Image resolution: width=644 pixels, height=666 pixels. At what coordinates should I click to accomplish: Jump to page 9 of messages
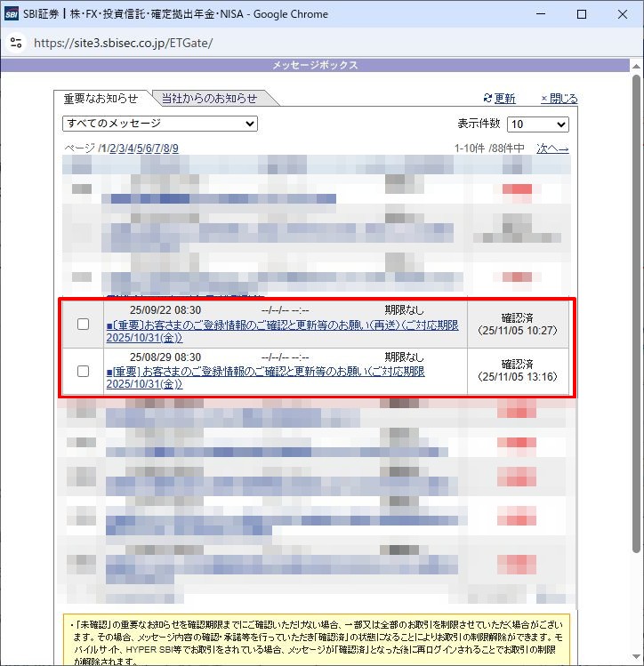(175, 148)
